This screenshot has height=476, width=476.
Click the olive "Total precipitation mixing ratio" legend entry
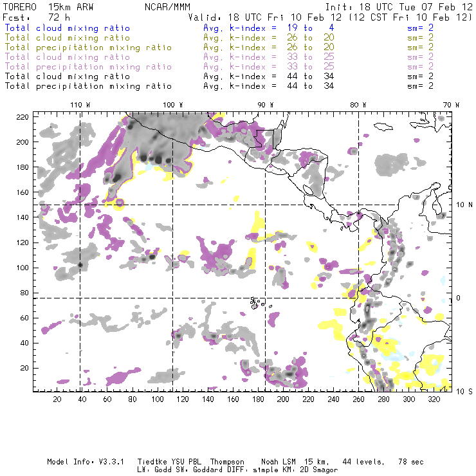pos(88,48)
